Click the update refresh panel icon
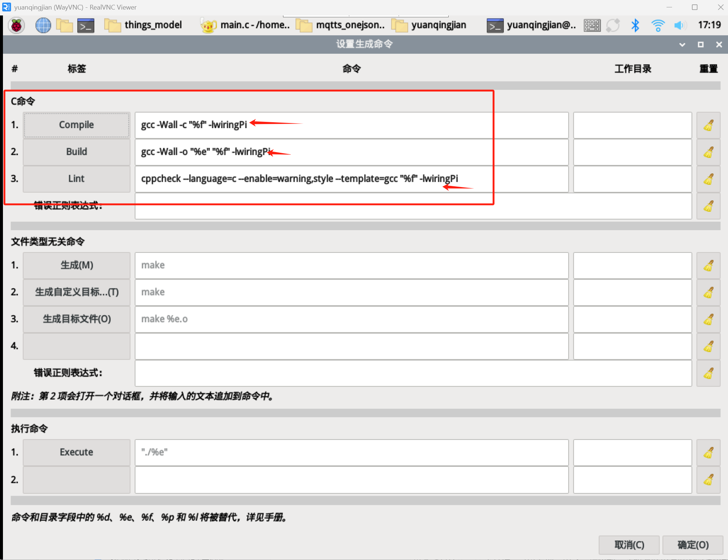This screenshot has height=560, width=728. tap(613, 25)
